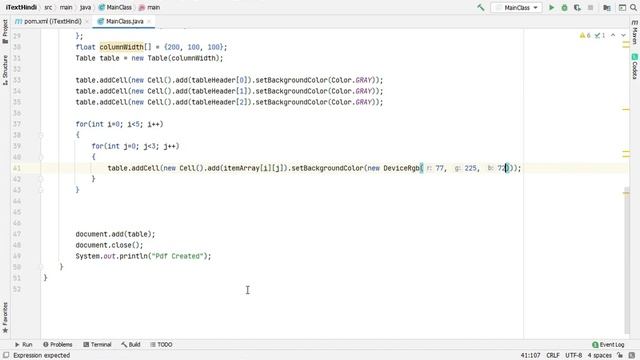
Task: Open the 4 spaces indent selector
Action: click(x=600, y=355)
